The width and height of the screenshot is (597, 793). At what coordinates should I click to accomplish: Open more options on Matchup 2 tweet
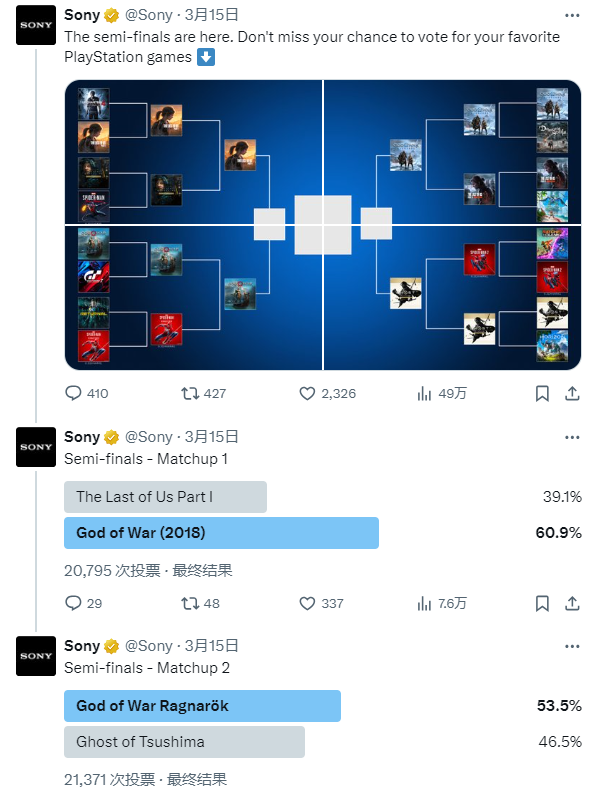pyautogui.click(x=572, y=646)
